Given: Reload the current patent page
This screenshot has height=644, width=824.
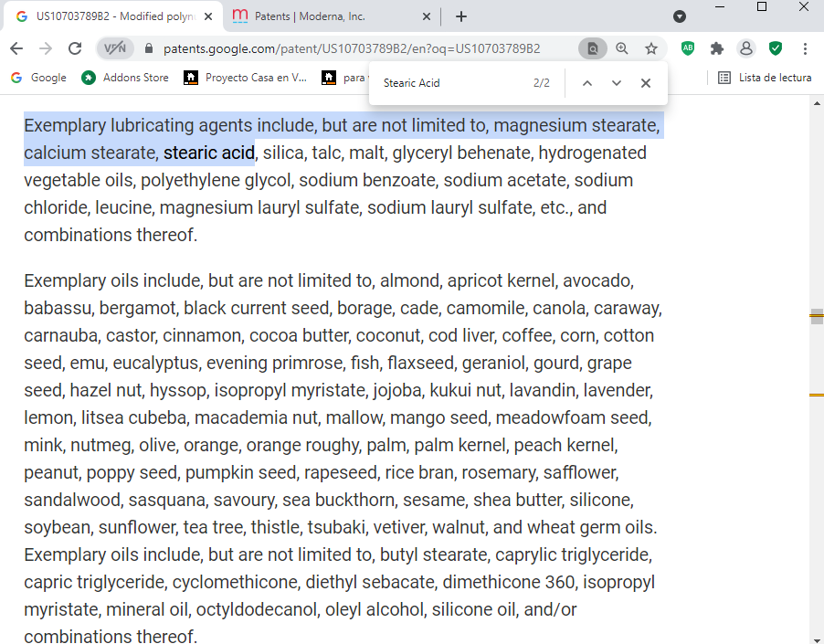Looking at the screenshot, I should coord(75,48).
